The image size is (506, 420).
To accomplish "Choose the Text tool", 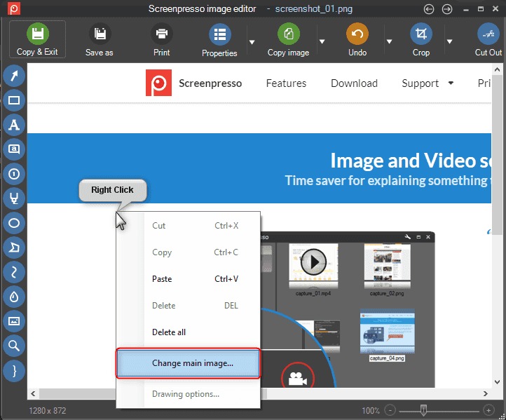I will tap(14, 125).
